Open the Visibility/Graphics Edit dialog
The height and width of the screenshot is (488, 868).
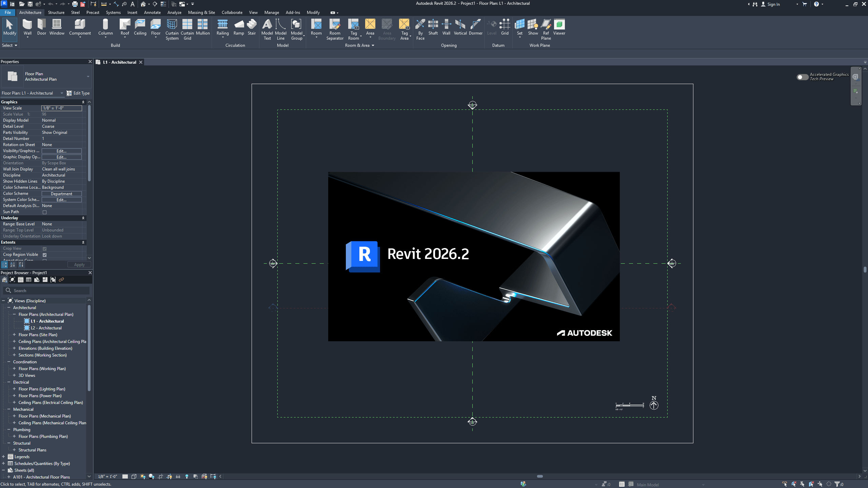(x=61, y=151)
